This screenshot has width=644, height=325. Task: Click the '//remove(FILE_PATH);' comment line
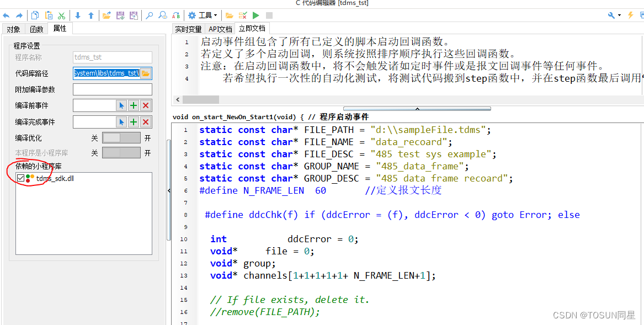tap(265, 312)
